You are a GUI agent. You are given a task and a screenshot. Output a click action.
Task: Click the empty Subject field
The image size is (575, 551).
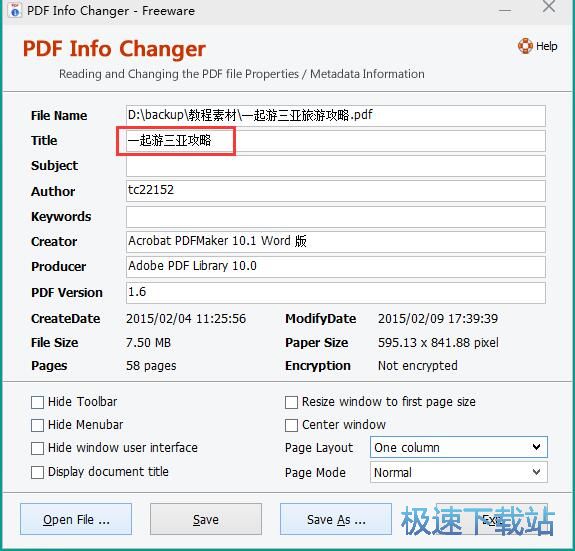click(x=336, y=166)
